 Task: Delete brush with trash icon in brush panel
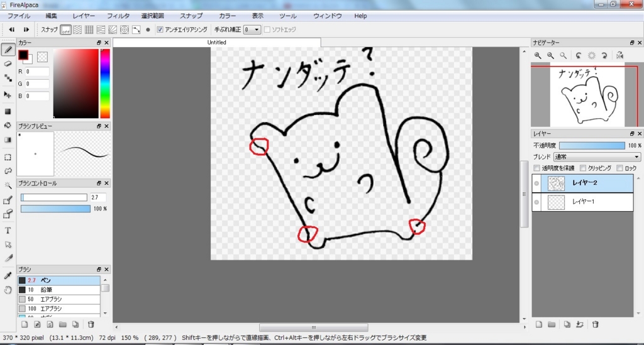pyautogui.click(x=91, y=324)
